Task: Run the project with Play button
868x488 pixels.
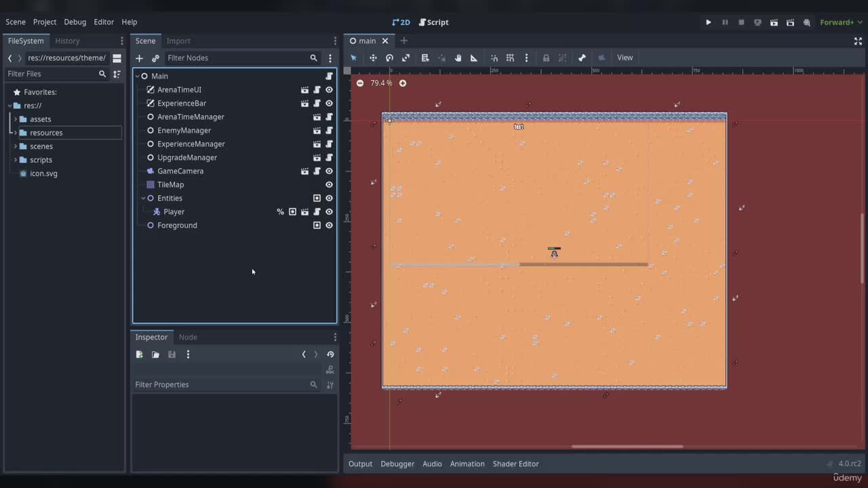Action: point(709,22)
